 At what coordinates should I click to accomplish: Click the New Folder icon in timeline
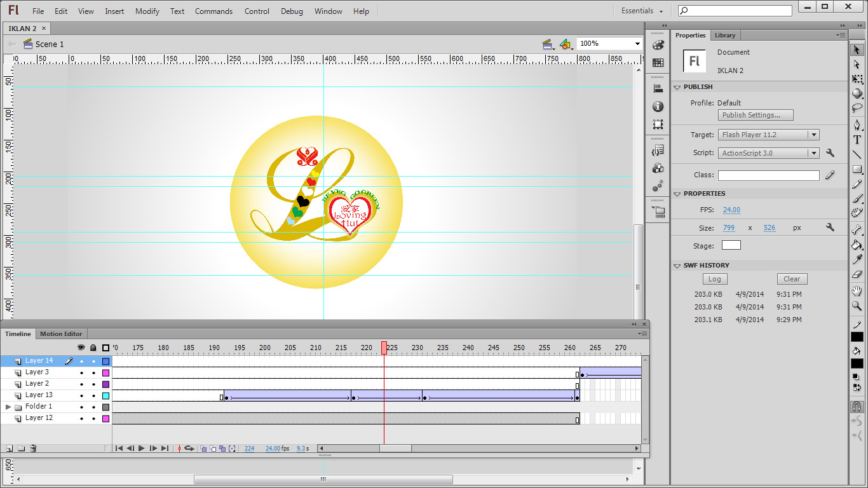point(22,449)
